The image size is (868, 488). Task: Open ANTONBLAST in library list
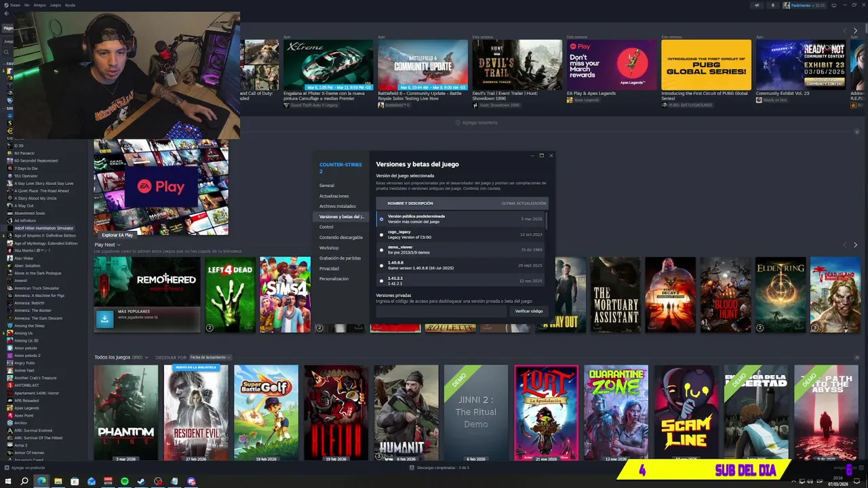pyautogui.click(x=26, y=385)
